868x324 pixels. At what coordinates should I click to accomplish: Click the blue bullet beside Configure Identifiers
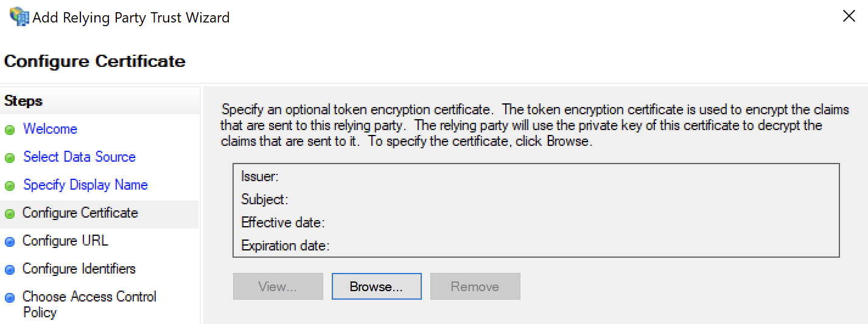click(10, 270)
